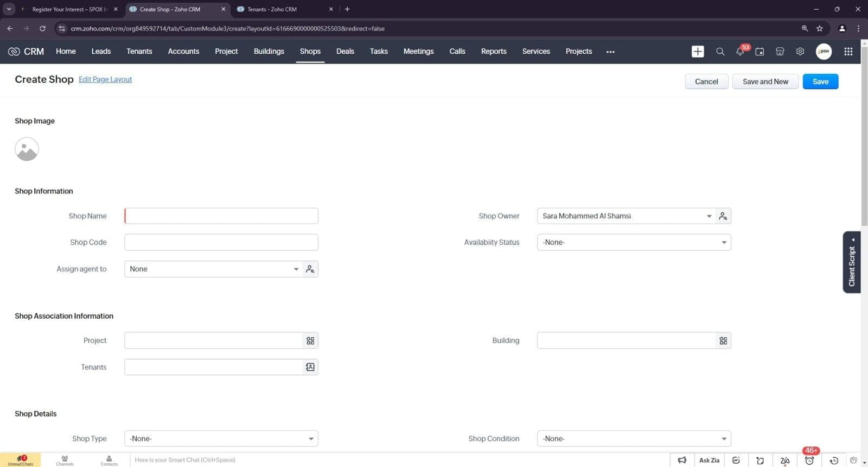Open the Edit Page Layout link
This screenshot has width=868, height=467.
[105, 79]
